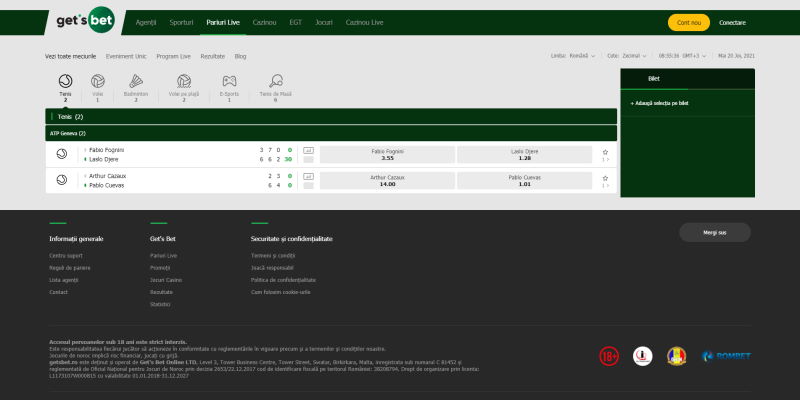The width and height of the screenshot is (800, 400).
Task: Collapse the ATP Geneva (2) league header
Action: [331, 133]
